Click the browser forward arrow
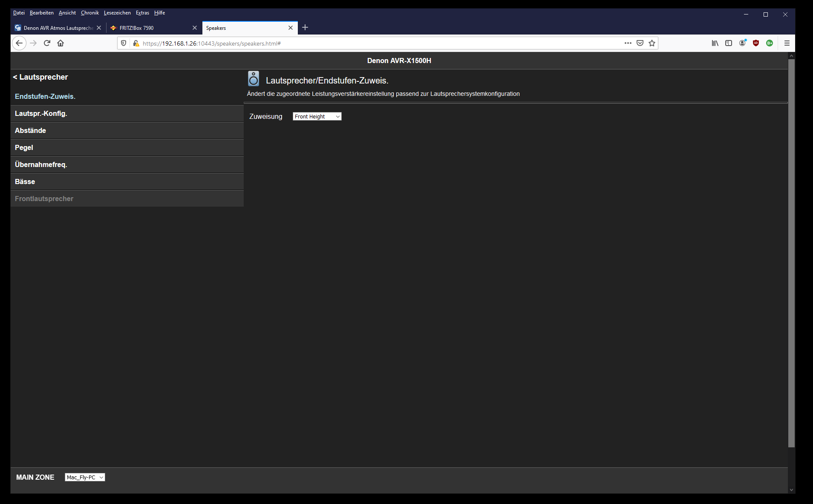 tap(33, 43)
